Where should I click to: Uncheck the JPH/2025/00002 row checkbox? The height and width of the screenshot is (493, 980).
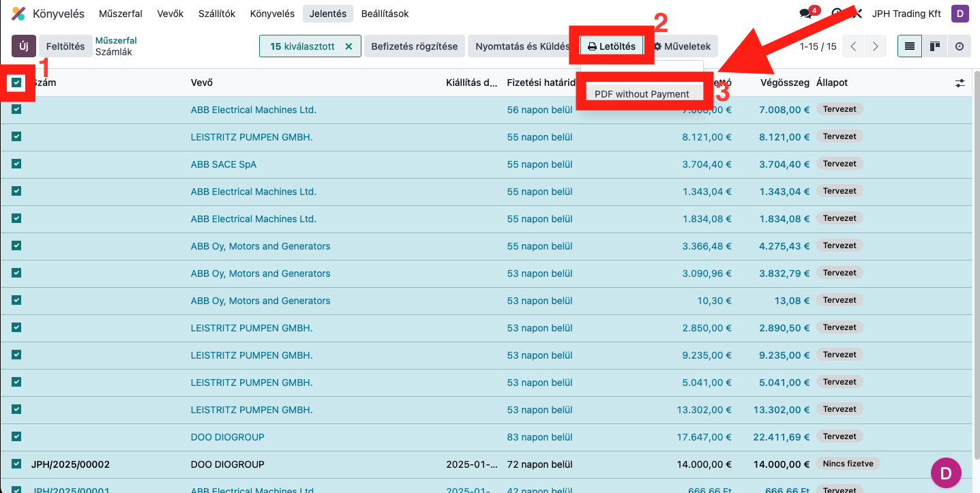[16, 464]
